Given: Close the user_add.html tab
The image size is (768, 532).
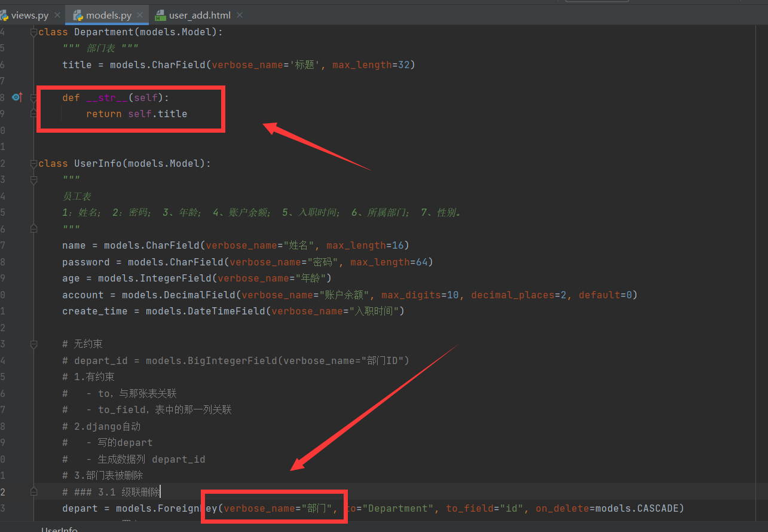Looking at the screenshot, I should point(240,16).
